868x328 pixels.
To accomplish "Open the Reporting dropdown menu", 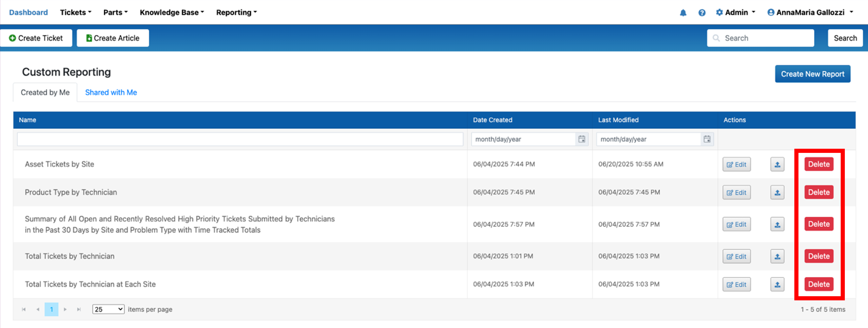I will (x=236, y=12).
